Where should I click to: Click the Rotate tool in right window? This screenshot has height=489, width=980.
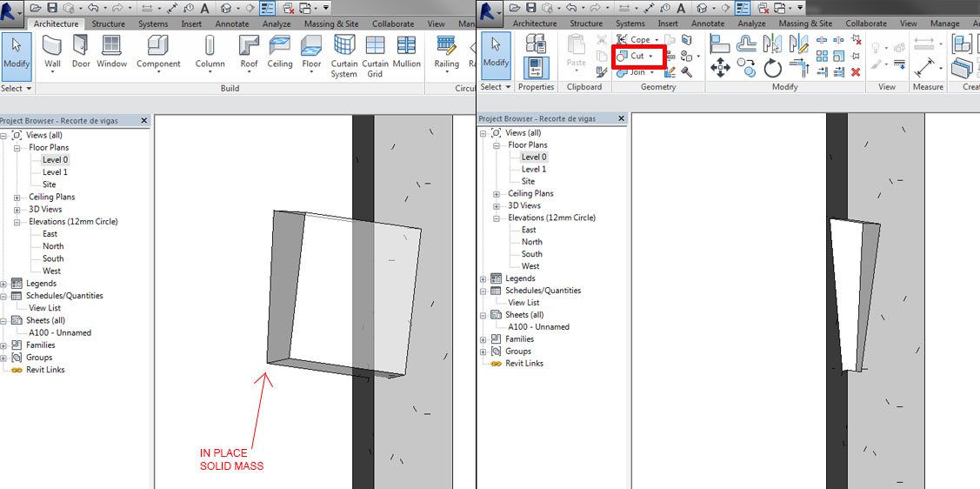click(772, 68)
